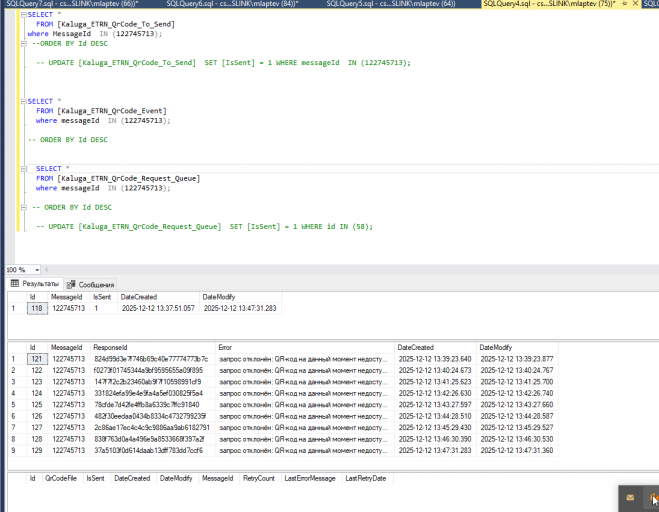This screenshot has height=512, width=659.
Task: Switch to the SQLQuery6.sql tab
Action: coord(232,4)
